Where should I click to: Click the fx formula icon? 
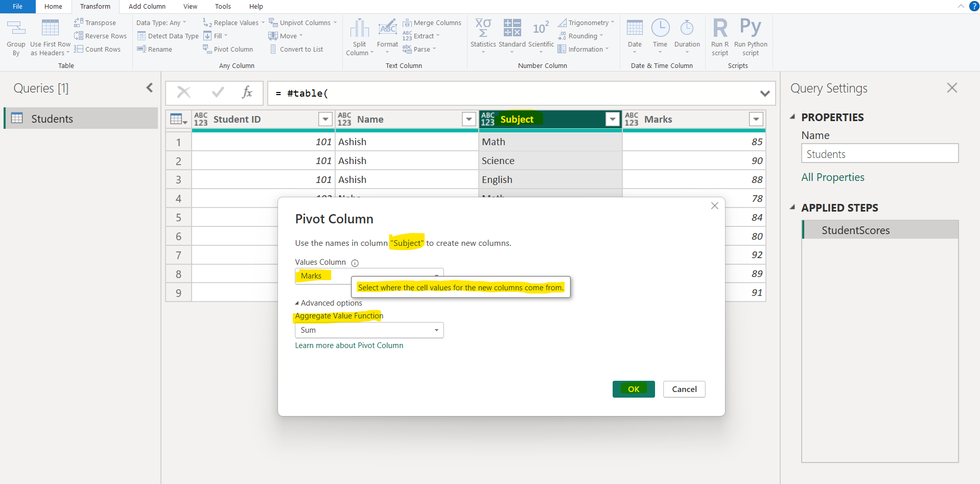point(247,93)
